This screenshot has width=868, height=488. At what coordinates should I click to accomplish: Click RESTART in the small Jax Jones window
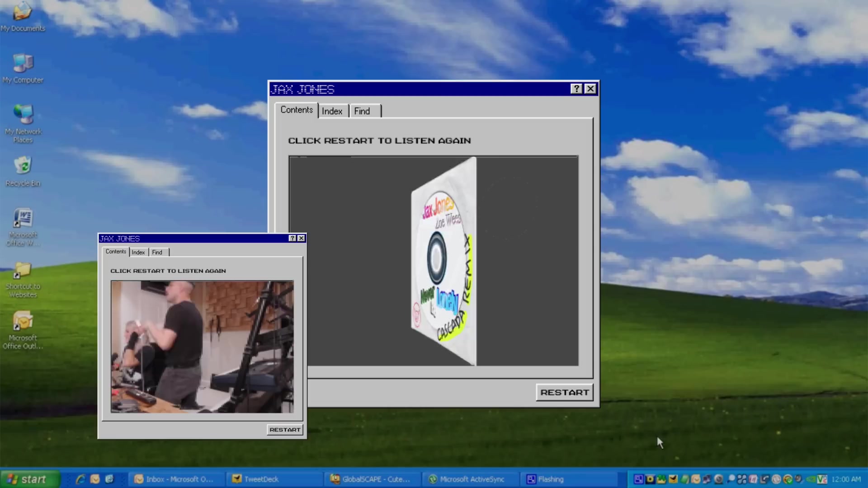click(285, 430)
